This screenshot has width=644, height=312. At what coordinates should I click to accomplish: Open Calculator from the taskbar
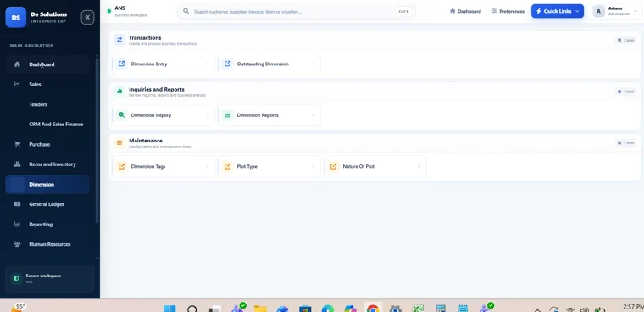tap(441, 309)
